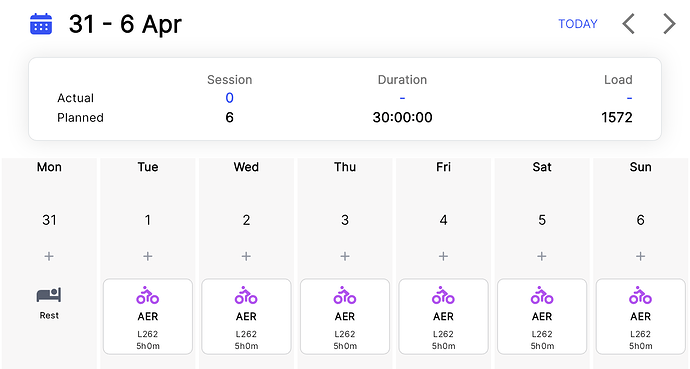The height and width of the screenshot is (369, 690).
Task: Add a session on Tuesday 1
Action: pyautogui.click(x=148, y=256)
